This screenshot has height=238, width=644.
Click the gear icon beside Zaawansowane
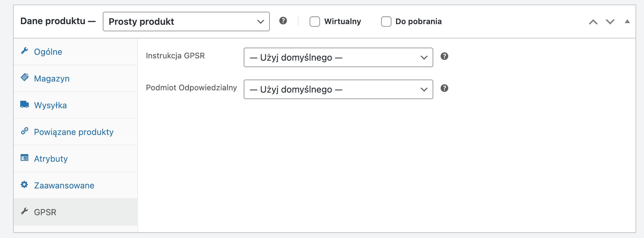(x=24, y=185)
